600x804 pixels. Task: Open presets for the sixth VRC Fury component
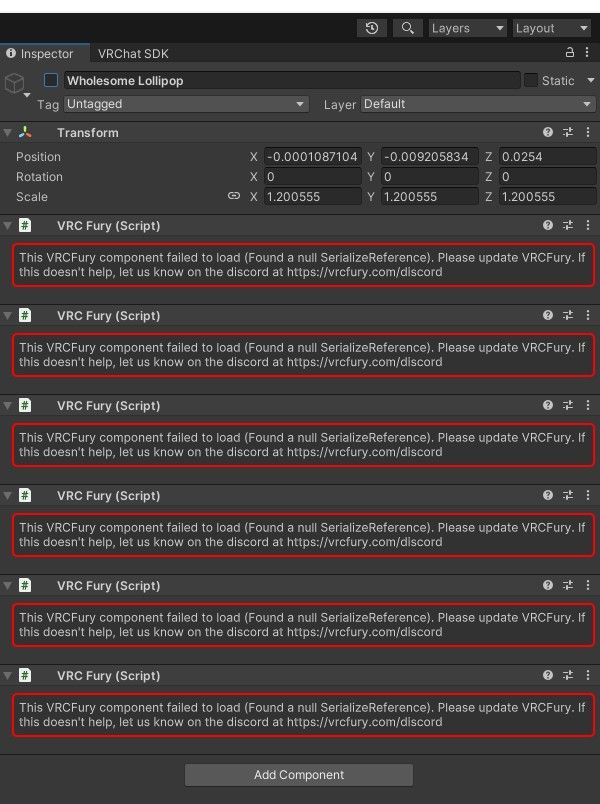point(568,675)
